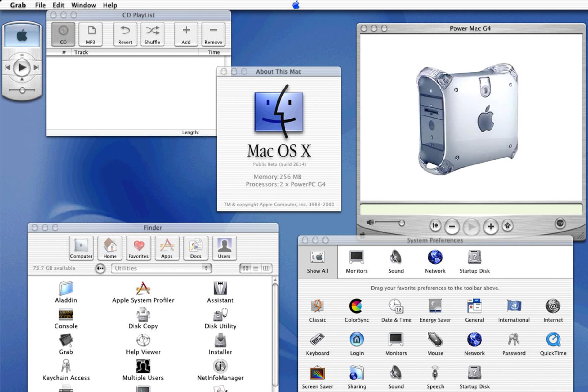Switch Finder to icon view
The image size is (588, 392).
[x=245, y=268]
